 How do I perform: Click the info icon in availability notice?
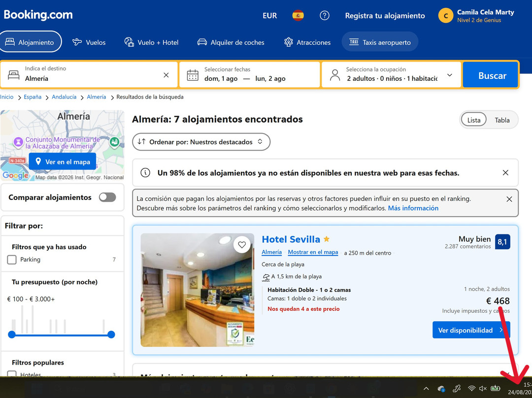145,173
